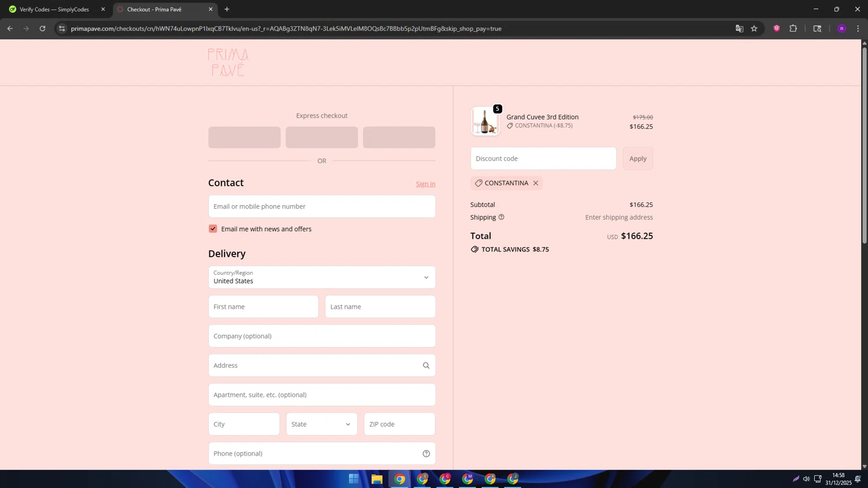The image size is (868, 488).
Task: Open site information icon in address bar
Action: [62, 28]
